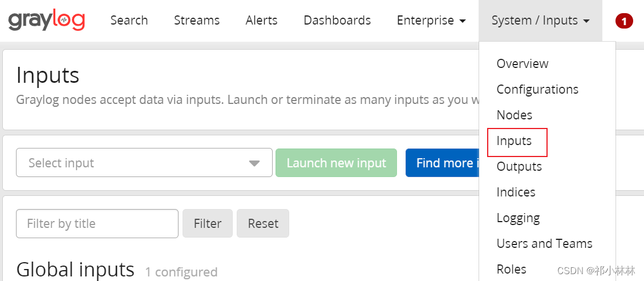The image size is (644, 281).
Task: Click the Reset button
Action: (263, 223)
